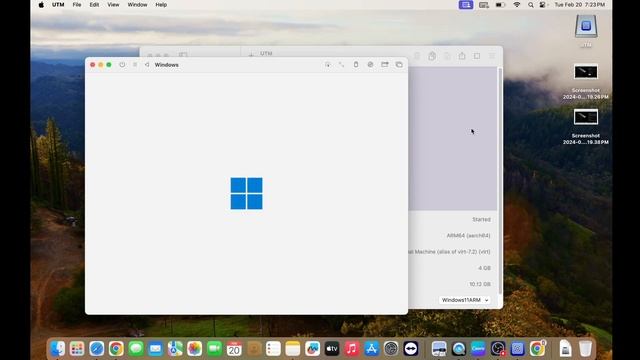640x360 pixels.
Task: Open TeamViewer from the Dock
Action: coord(411,349)
